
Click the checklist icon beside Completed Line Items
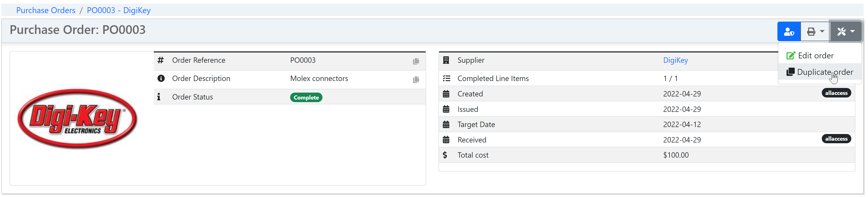(446, 79)
